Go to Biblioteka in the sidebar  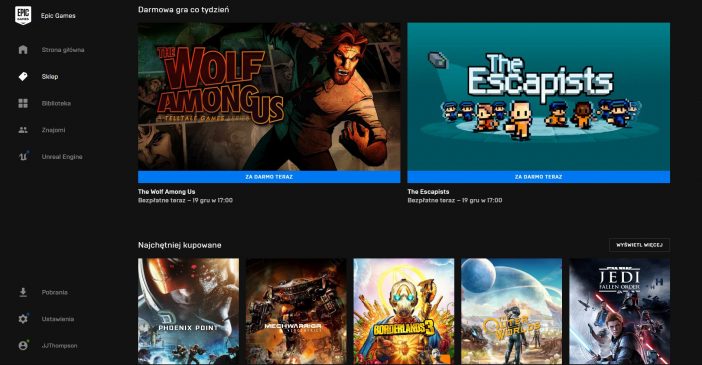point(56,103)
